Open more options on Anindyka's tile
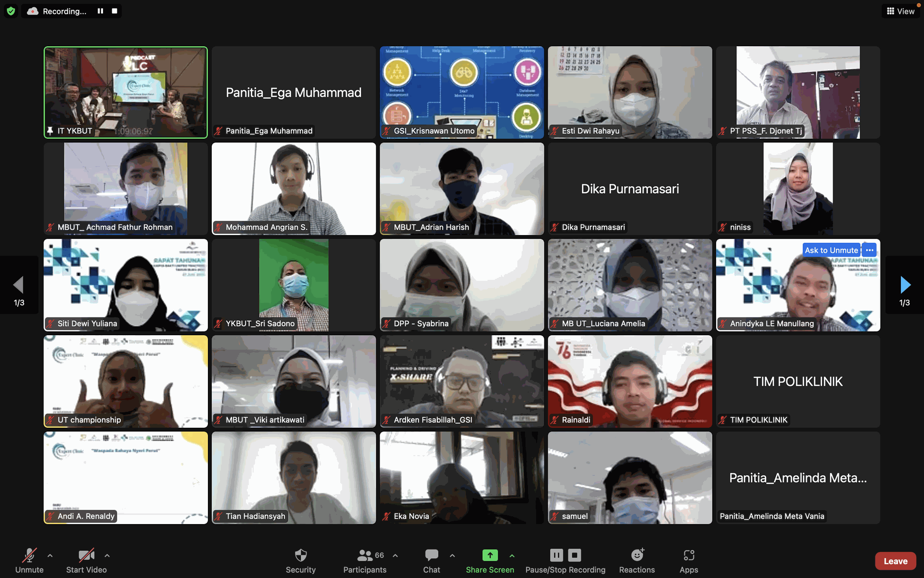This screenshot has width=924, height=578. 869,250
